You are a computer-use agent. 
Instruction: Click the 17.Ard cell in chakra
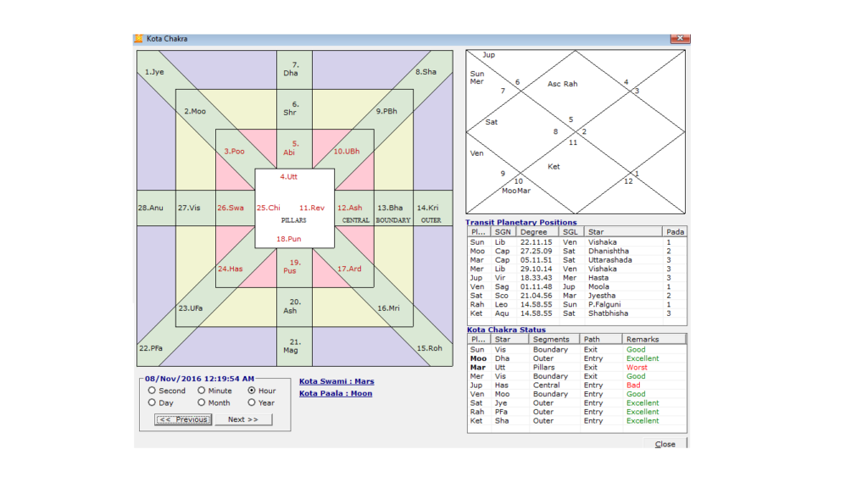(x=349, y=269)
